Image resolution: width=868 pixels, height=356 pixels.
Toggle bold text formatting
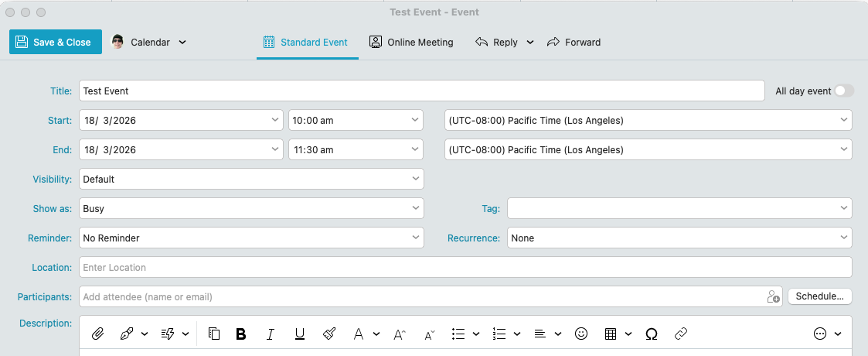pyautogui.click(x=241, y=334)
